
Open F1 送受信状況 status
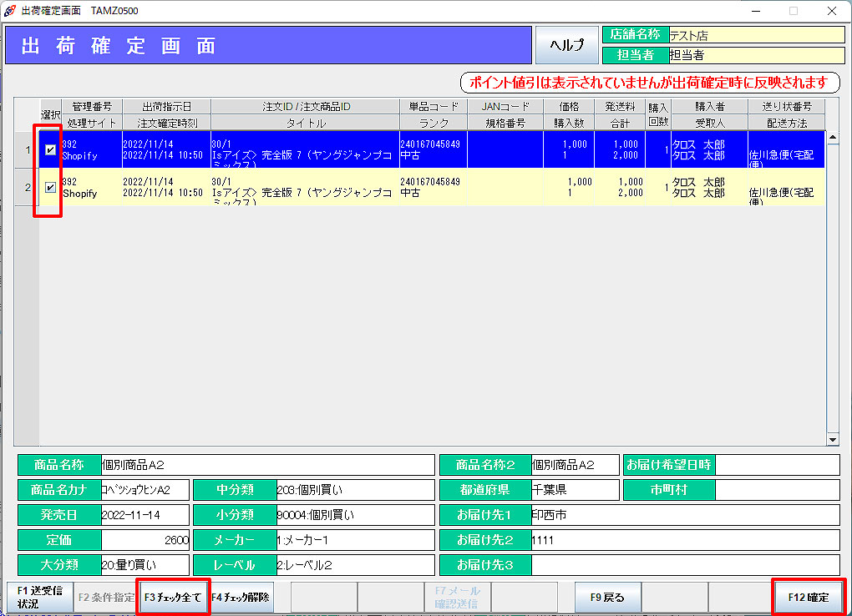coord(39,598)
